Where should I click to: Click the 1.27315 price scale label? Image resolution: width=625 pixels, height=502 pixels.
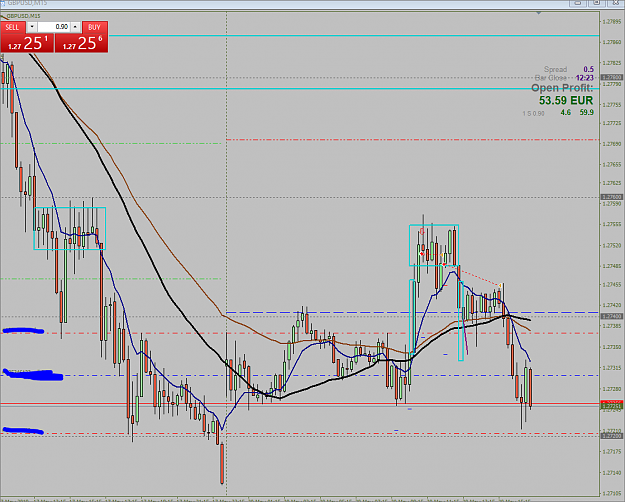click(612, 368)
